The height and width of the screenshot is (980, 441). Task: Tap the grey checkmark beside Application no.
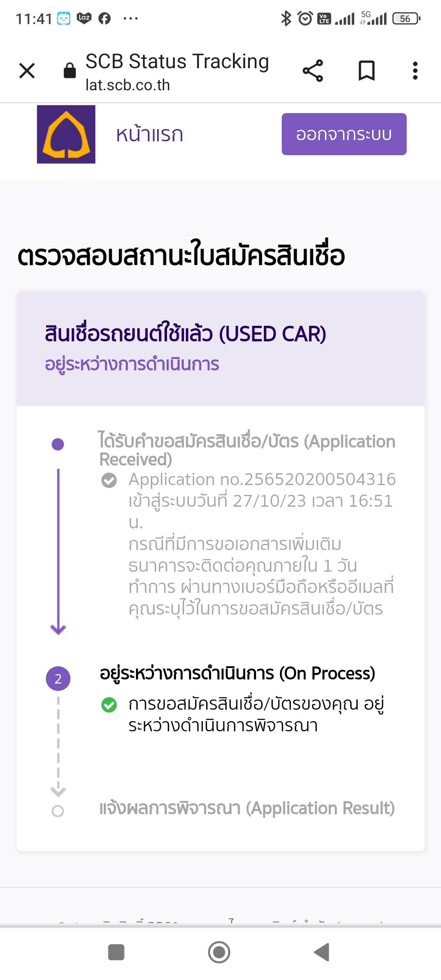(109, 480)
